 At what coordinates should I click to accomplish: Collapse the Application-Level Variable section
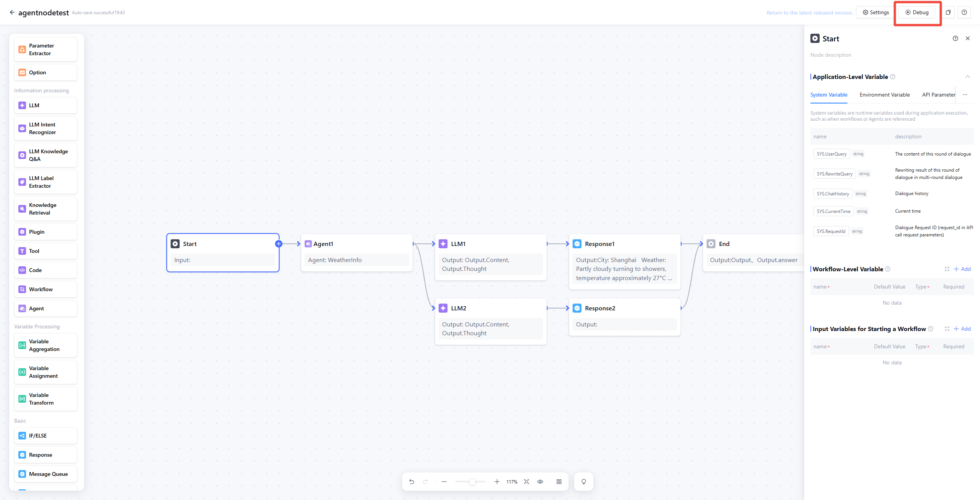(x=967, y=77)
